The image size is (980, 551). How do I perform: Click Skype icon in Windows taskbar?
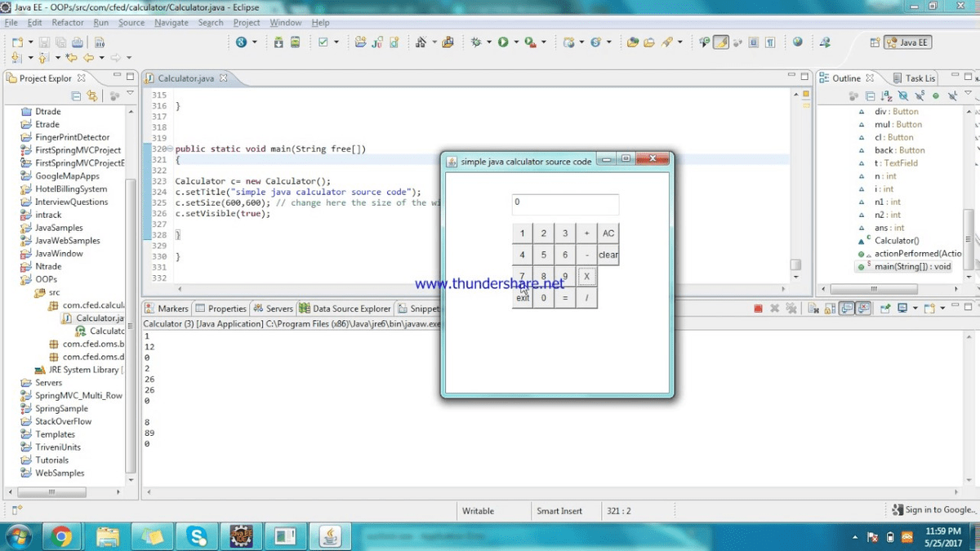[196, 536]
